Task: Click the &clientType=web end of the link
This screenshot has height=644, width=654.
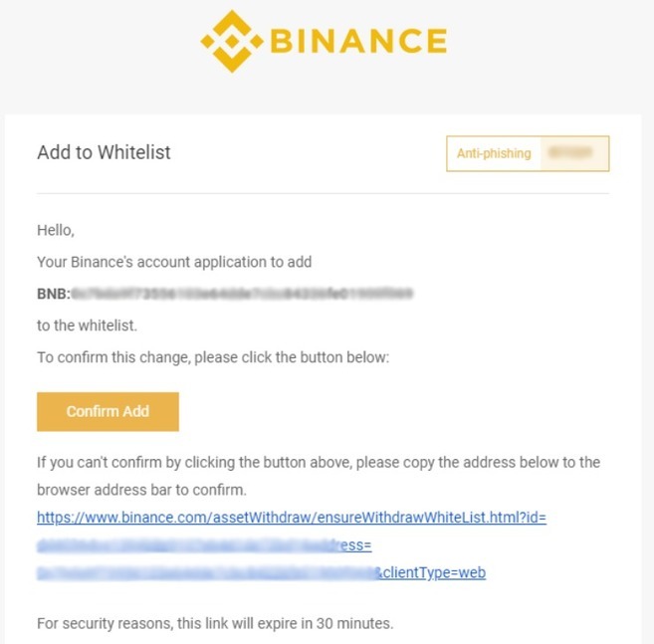Action: [x=430, y=572]
